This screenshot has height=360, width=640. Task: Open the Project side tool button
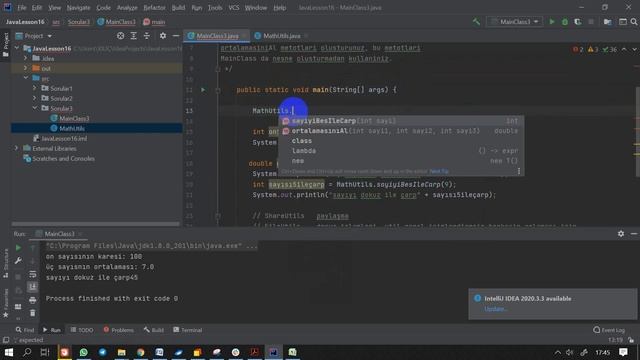click(x=5, y=45)
